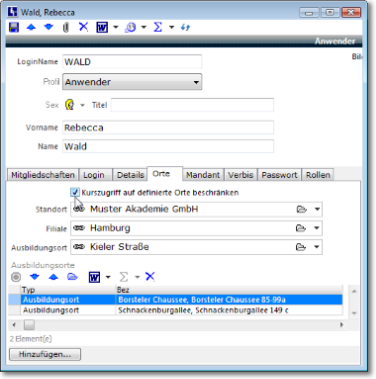Click the Word export icon in top toolbar
This screenshot has width=376, height=379.
(102, 27)
